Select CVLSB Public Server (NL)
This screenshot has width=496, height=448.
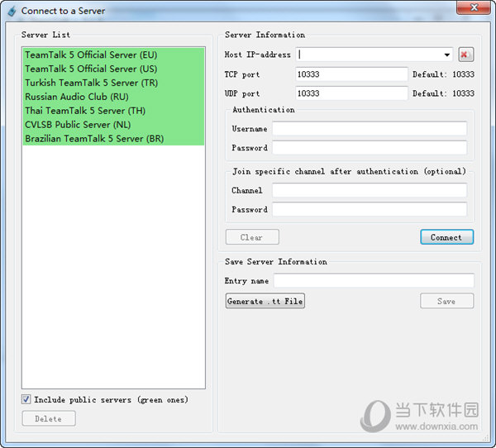(113, 124)
